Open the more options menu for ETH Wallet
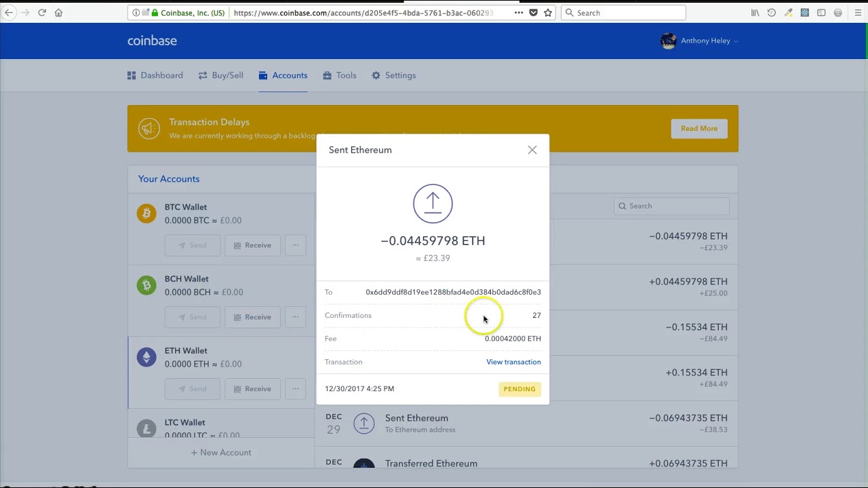This screenshot has height=488, width=868. 295,389
